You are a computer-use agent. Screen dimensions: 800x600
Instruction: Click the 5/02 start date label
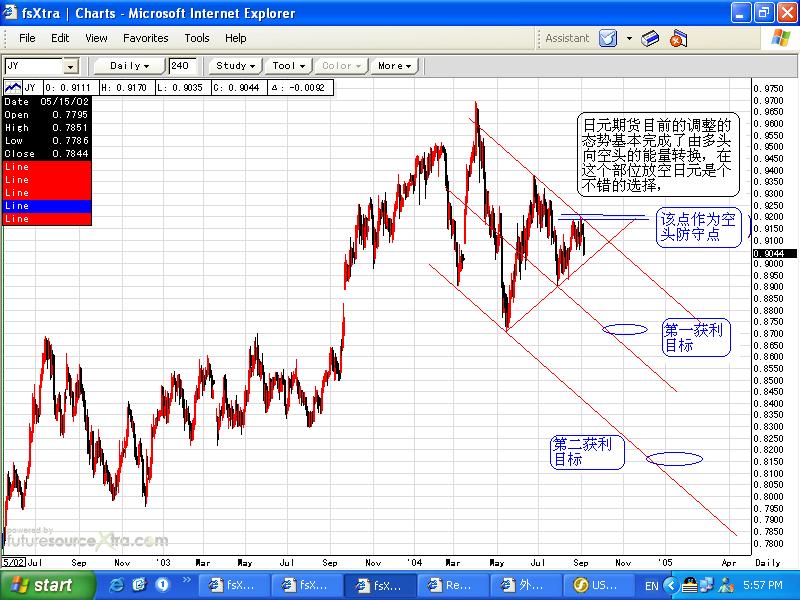tap(13, 562)
